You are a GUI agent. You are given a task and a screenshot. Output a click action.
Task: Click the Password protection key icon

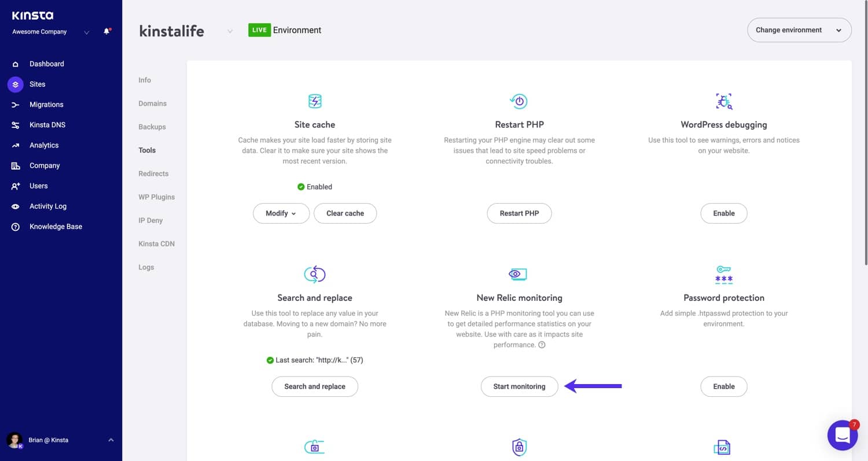pyautogui.click(x=723, y=274)
